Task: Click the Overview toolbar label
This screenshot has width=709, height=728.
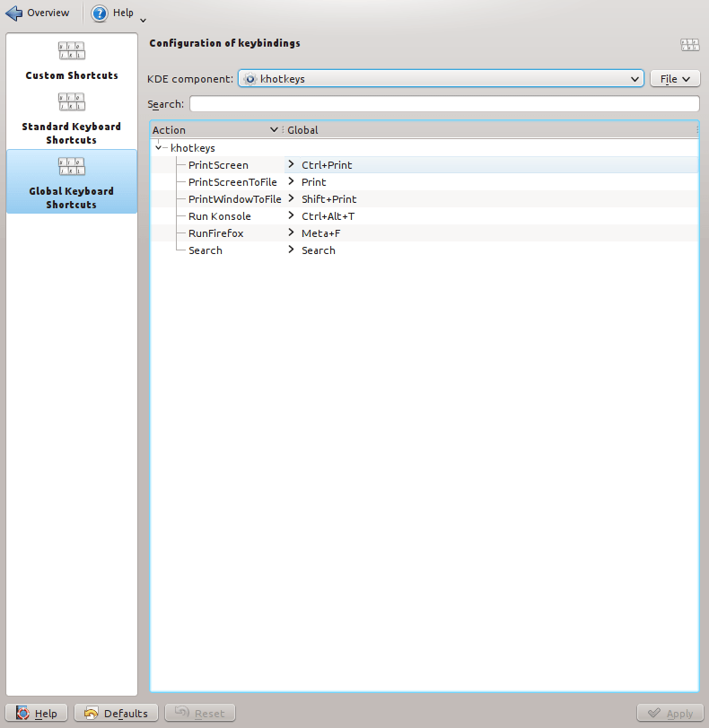Action: (48, 13)
